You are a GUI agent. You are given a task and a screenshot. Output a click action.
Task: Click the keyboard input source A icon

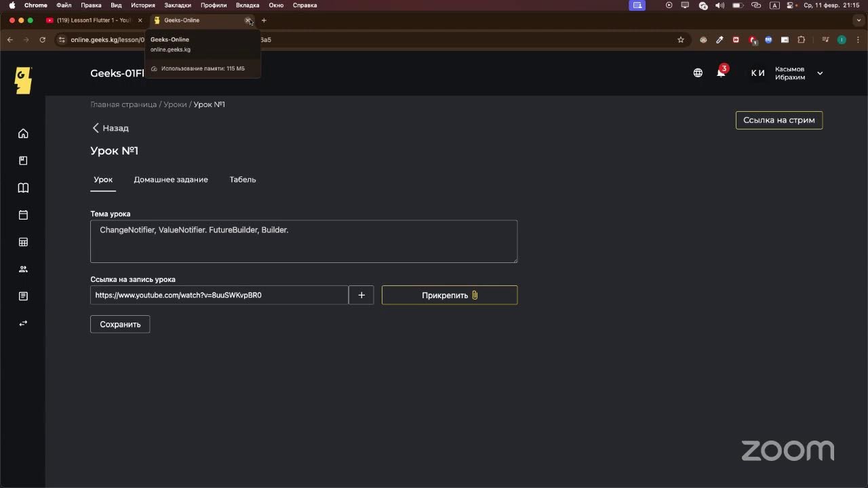pos(774,5)
